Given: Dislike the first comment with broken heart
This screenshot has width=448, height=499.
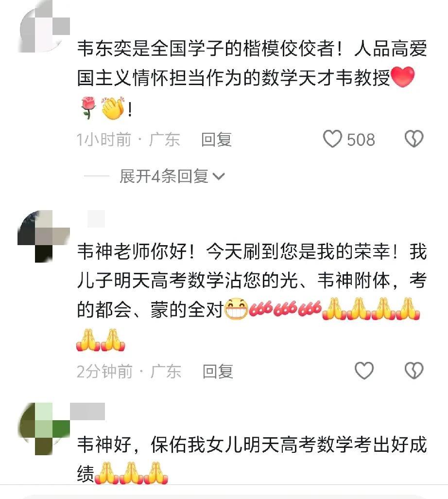Looking at the screenshot, I should tap(414, 139).
